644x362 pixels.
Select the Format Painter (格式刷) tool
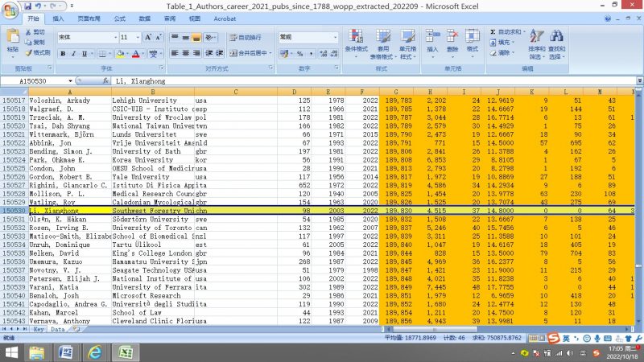click(35, 52)
